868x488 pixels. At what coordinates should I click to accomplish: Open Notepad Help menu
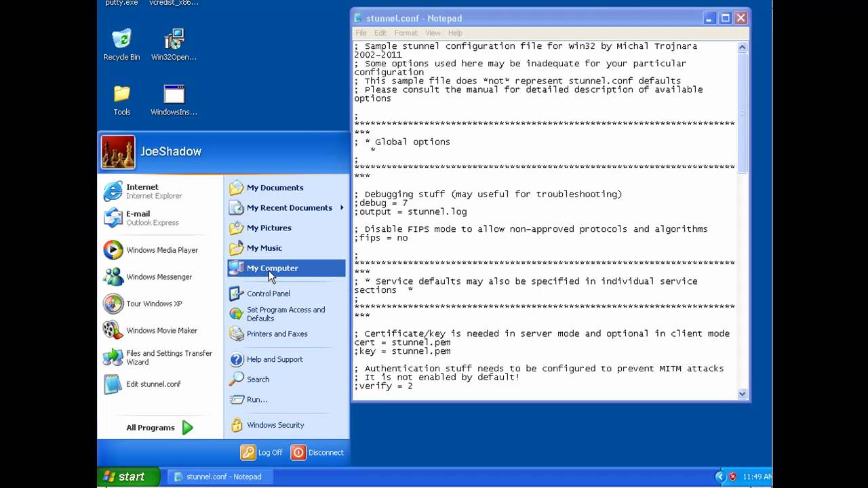pos(455,33)
